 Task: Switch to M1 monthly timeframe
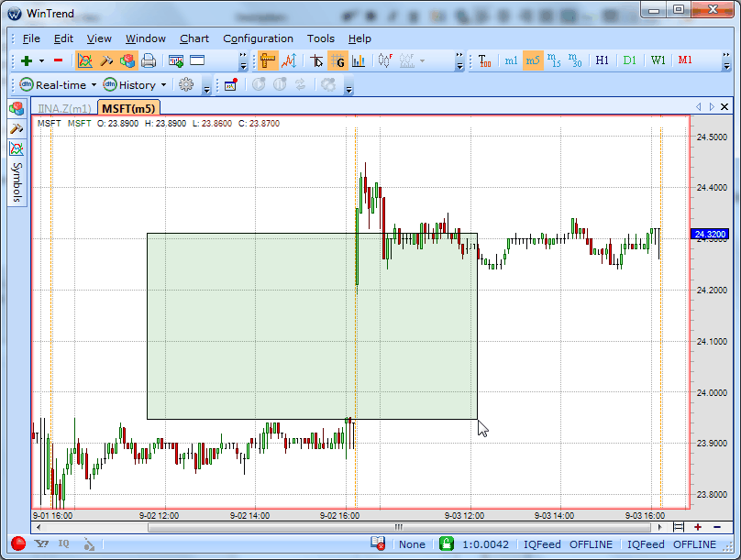[685, 60]
